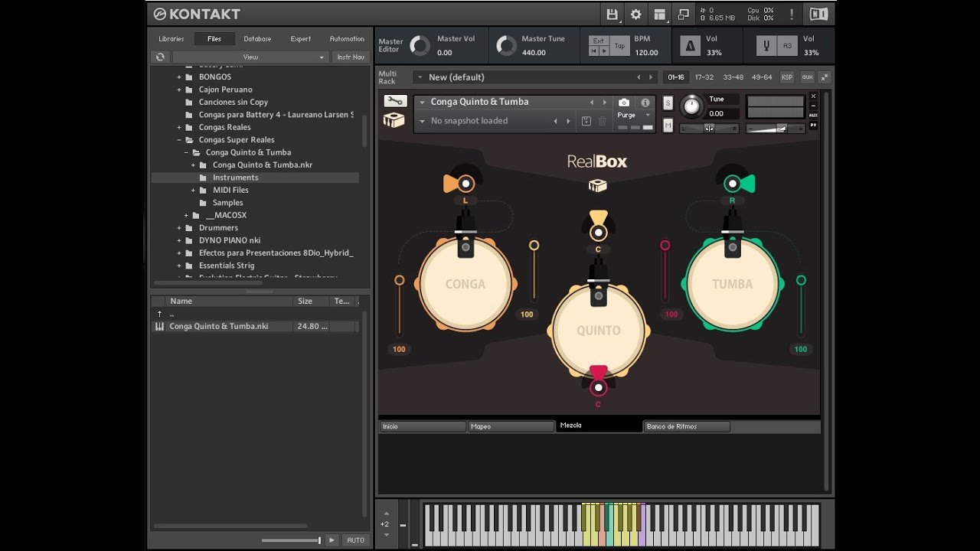The width and height of the screenshot is (980, 551).
Task: Click the tuning fork reference tone icon
Action: tap(766, 46)
